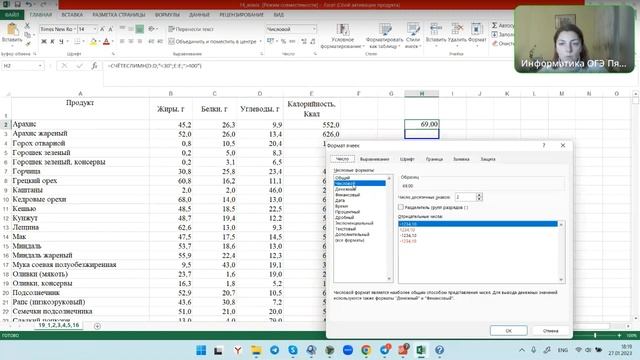Image resolution: width=640 pixels, height=360 pixels.
Task: Click the Borders icon in Font group
Action: click(77, 41)
